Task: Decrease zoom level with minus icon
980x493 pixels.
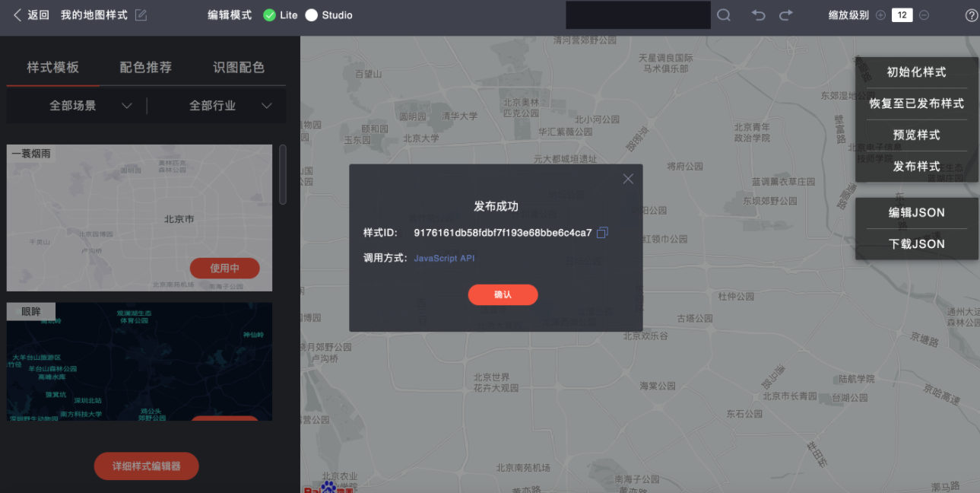Action: pos(924,15)
